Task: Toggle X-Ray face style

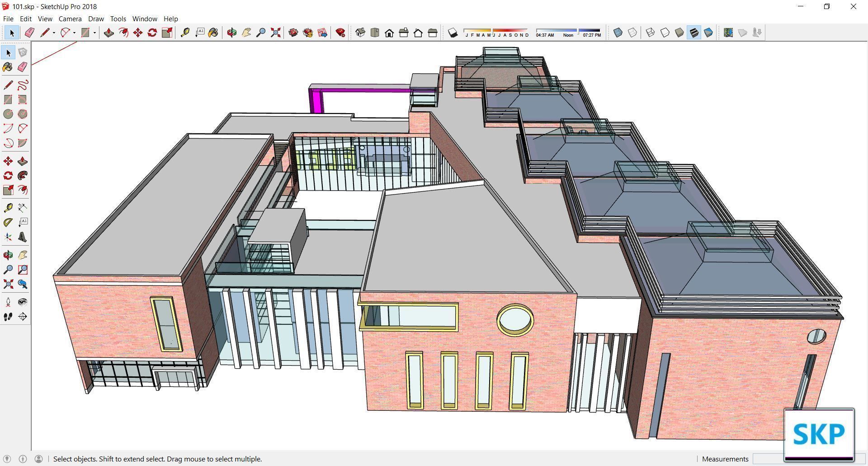Action: coord(618,33)
